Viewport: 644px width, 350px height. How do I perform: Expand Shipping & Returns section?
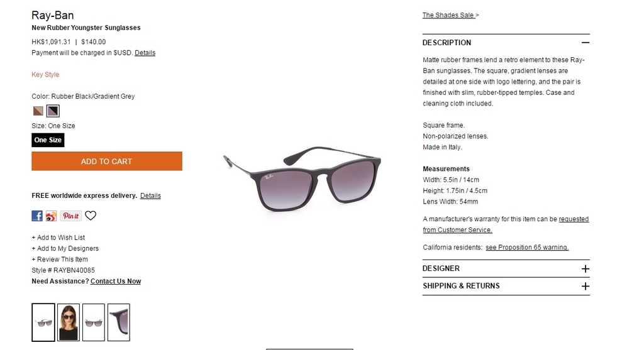pyautogui.click(x=586, y=287)
